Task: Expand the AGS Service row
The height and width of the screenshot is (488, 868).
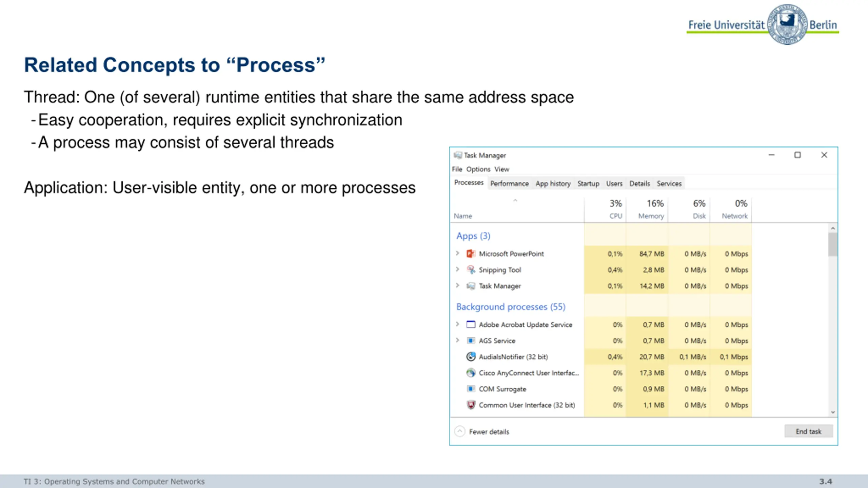Action: pyautogui.click(x=457, y=340)
